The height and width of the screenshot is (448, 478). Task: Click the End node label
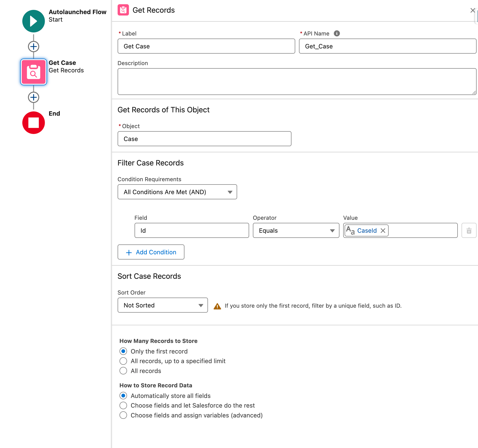click(x=54, y=114)
